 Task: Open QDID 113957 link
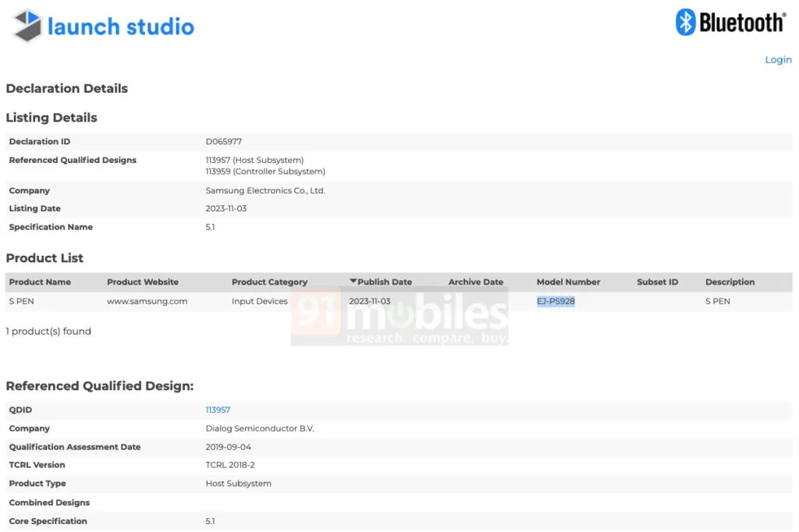[x=218, y=410]
